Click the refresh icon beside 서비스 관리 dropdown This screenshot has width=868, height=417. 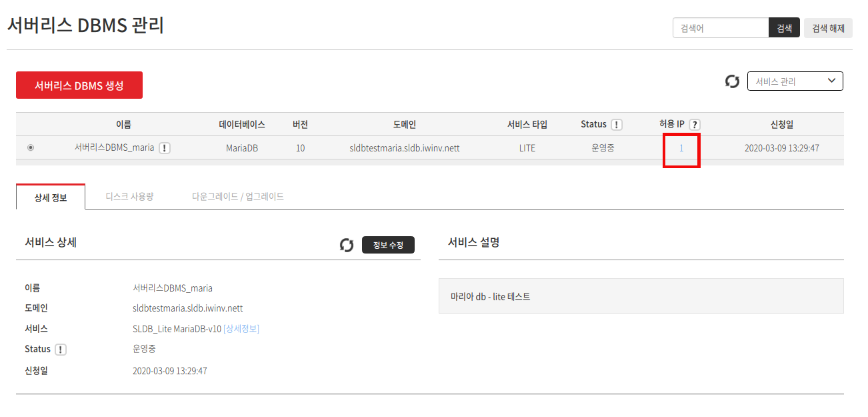click(733, 81)
